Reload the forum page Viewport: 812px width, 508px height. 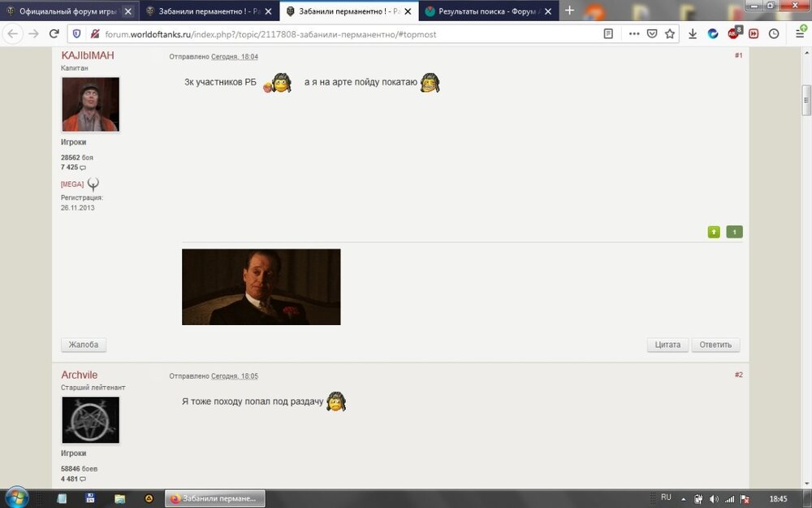tap(54, 33)
